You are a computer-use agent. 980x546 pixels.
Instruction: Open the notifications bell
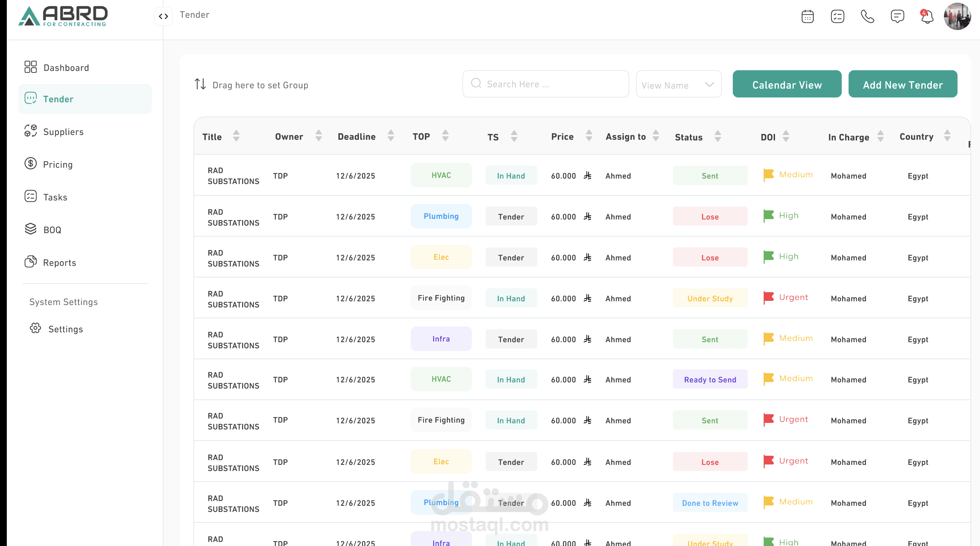pos(927,16)
